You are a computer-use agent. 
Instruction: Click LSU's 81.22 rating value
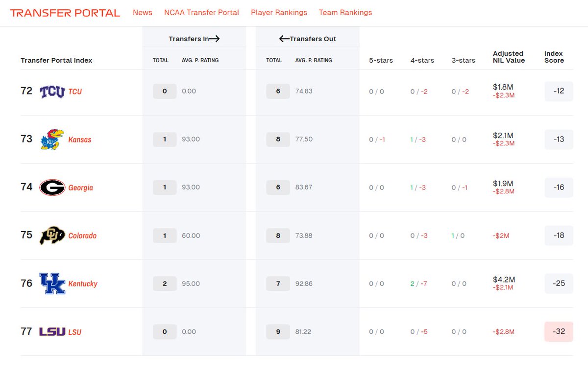pos(303,331)
